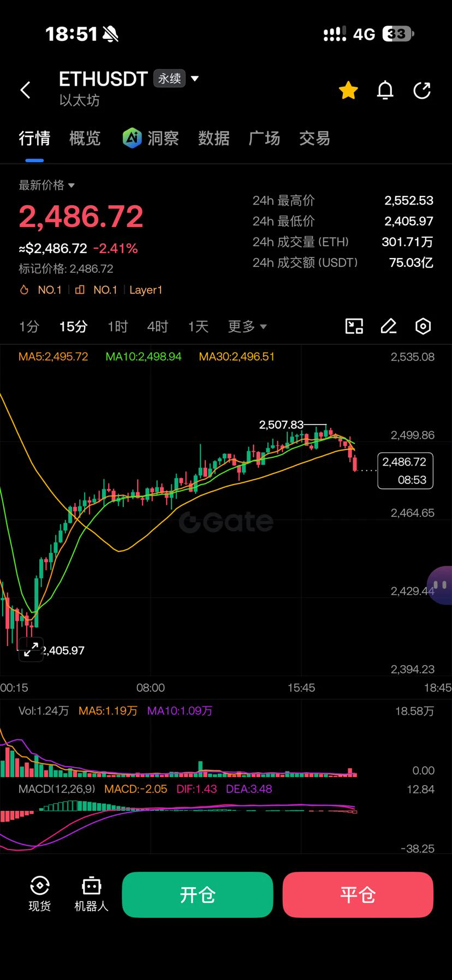The width and height of the screenshot is (452, 980).
Task: Tap the red 平仓 button
Action: point(358,894)
